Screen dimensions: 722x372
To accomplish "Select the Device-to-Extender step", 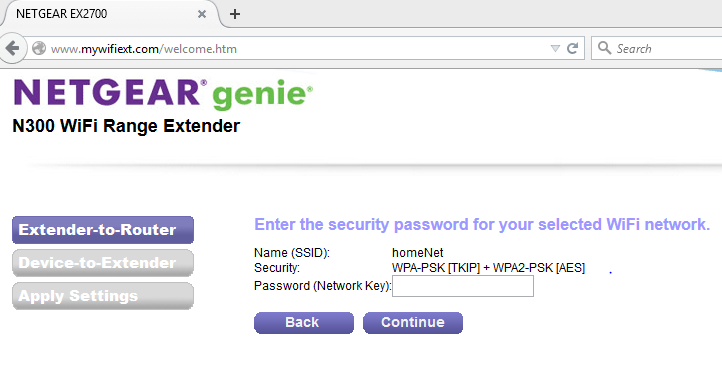I will (x=103, y=263).
